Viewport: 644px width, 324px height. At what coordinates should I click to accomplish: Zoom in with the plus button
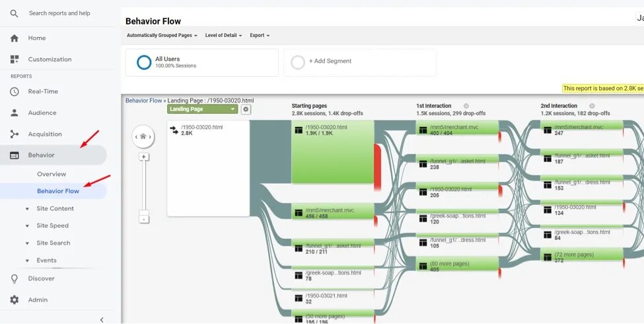(144, 157)
